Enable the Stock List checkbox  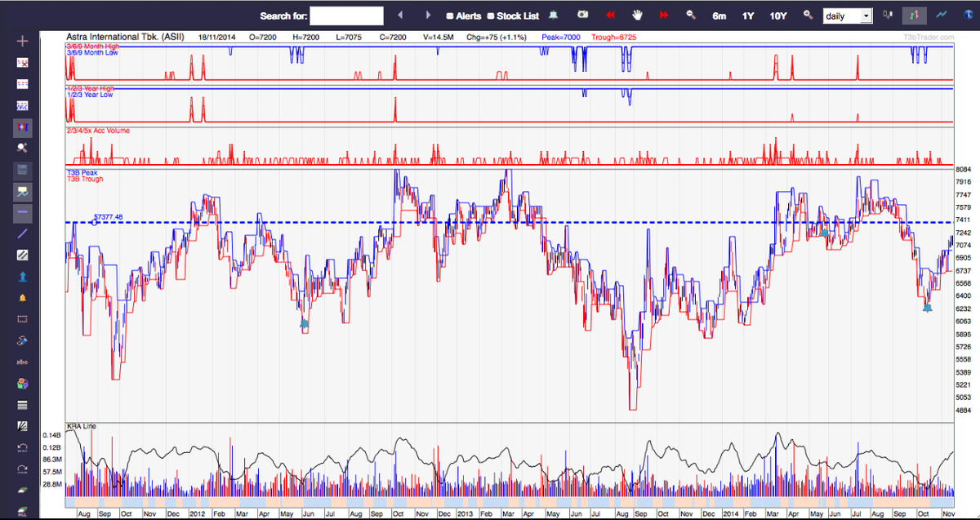[491, 16]
